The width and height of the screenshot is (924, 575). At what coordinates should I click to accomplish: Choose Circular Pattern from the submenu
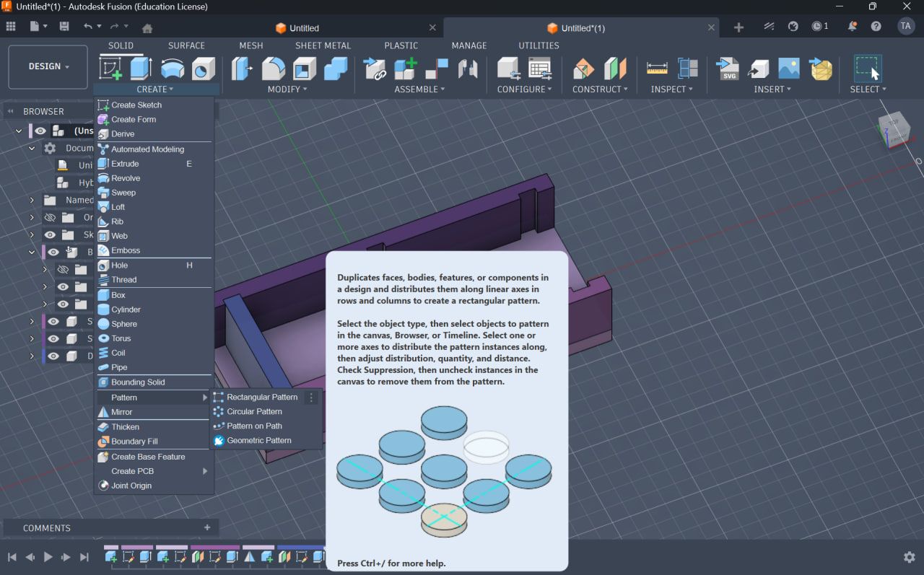coord(254,411)
